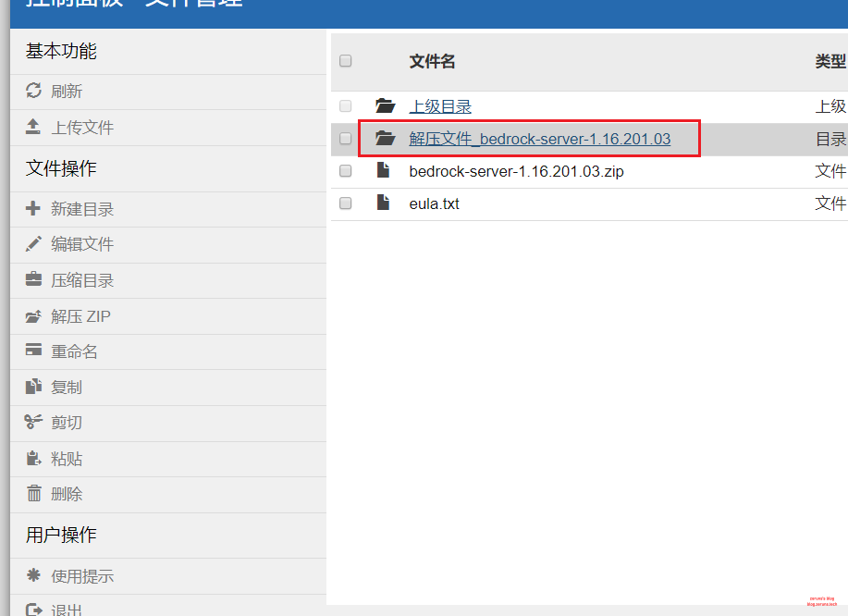Tick checkbox for 解压文件_bedrock-server-1.16.201.03 folder
Image resolution: width=848 pixels, height=616 pixels.
(346, 139)
